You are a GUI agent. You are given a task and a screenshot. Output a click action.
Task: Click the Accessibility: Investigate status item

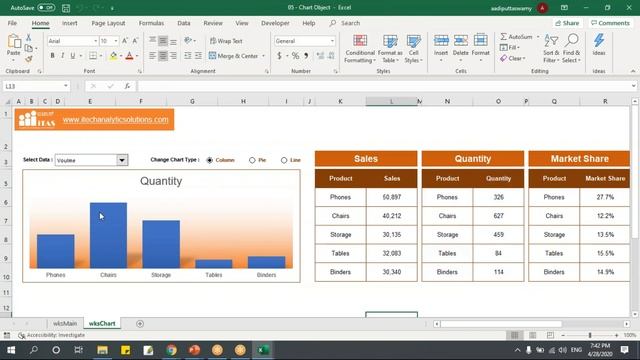pos(52,335)
